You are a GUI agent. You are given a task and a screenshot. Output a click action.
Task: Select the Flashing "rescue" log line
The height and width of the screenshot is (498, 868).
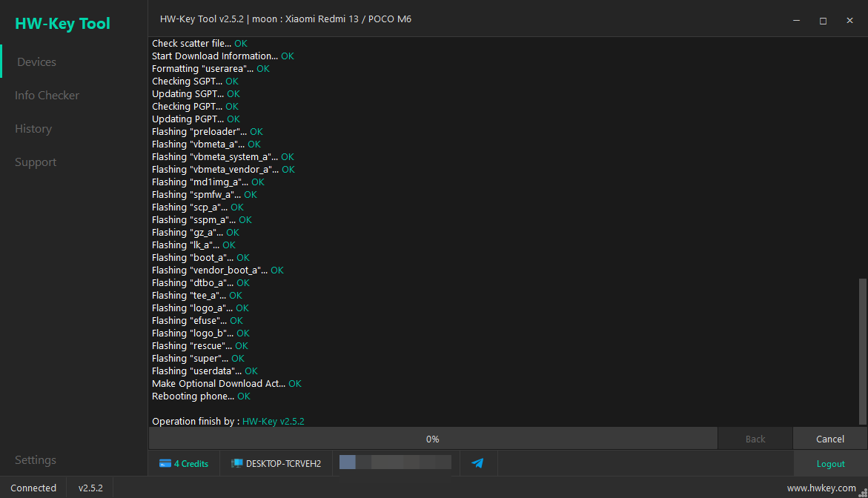tap(200, 346)
